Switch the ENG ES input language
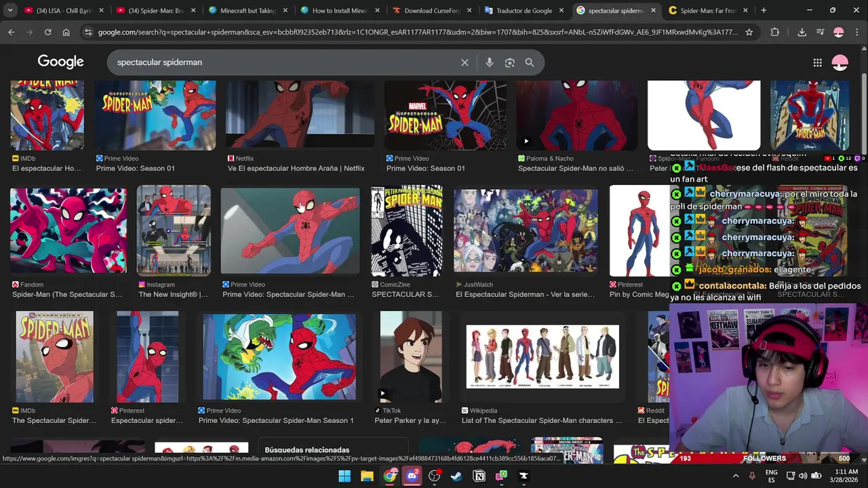 click(772, 476)
